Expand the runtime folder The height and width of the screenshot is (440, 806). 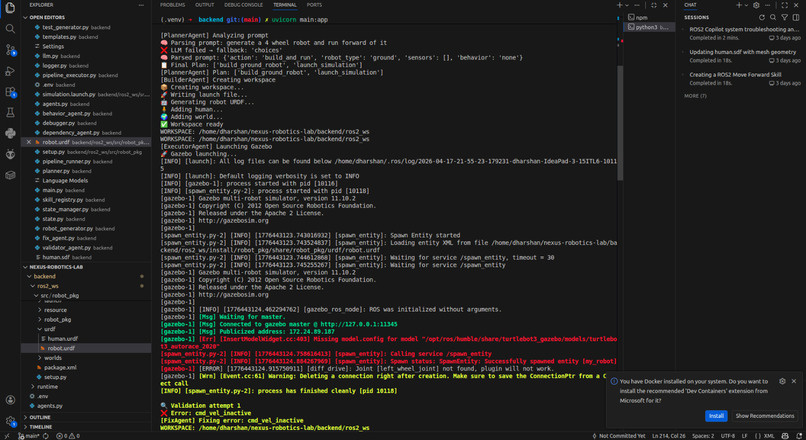coord(86,387)
